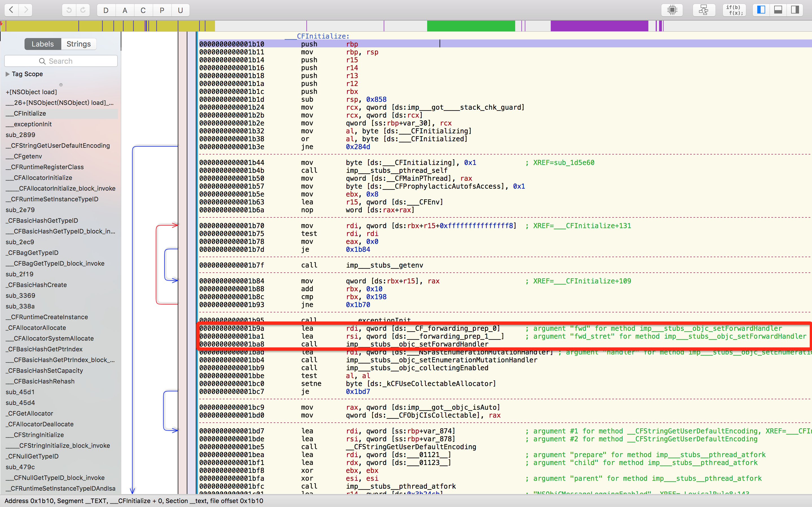Viewport: 812px width, 507px height.
Task: Mark as procedure with P button
Action: point(162,10)
